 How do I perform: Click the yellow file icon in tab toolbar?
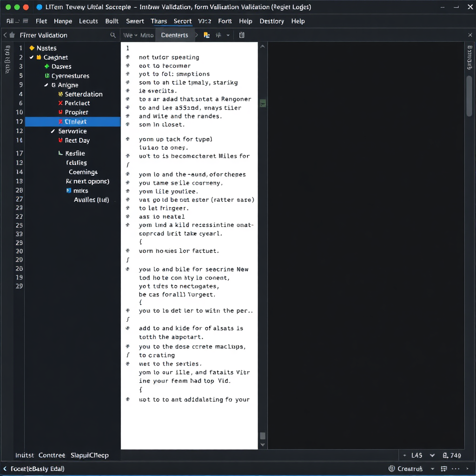(207, 35)
